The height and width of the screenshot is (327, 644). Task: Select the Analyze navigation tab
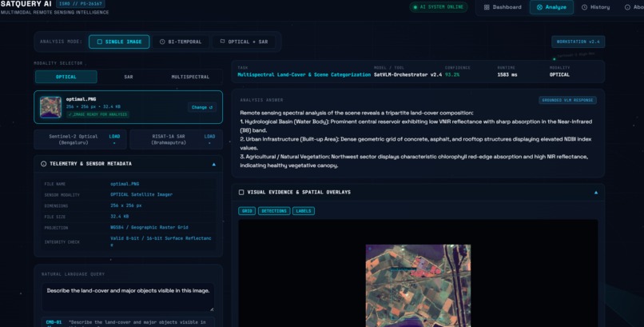coord(551,7)
